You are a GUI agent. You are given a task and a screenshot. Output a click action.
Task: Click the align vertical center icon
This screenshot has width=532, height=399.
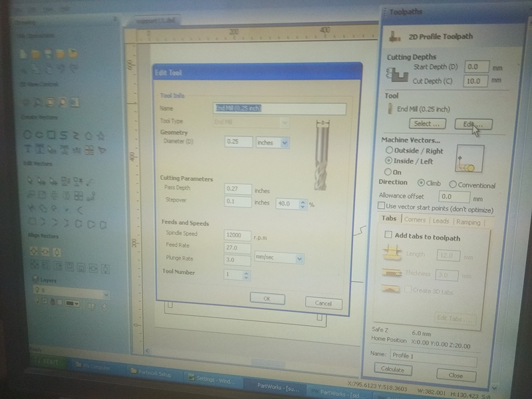click(x=57, y=252)
